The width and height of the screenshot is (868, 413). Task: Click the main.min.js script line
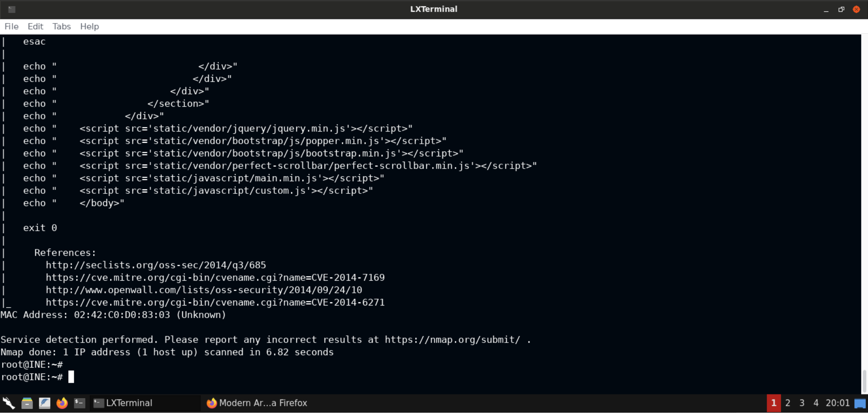tap(204, 178)
